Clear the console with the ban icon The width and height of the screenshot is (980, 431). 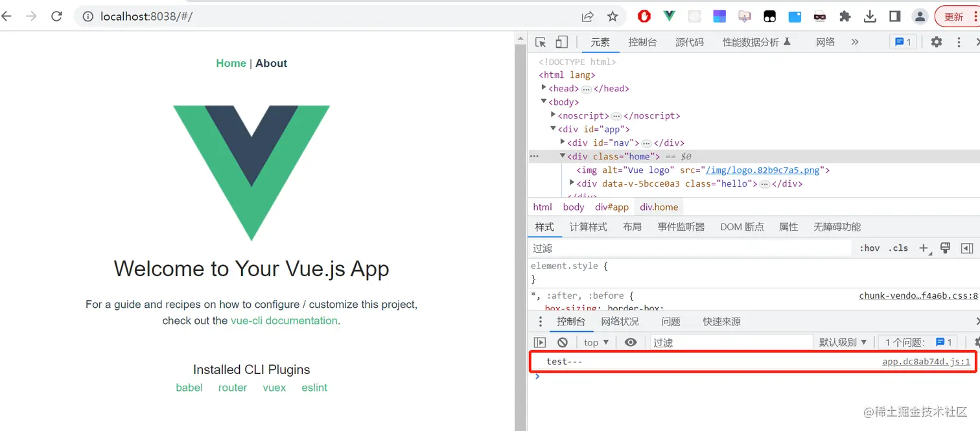click(x=563, y=342)
